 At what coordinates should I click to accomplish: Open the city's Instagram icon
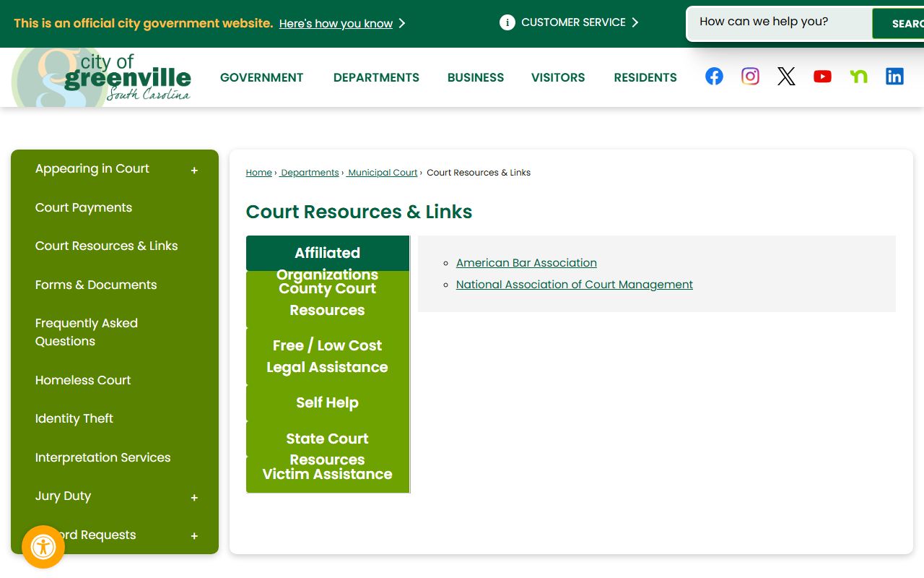pos(750,77)
